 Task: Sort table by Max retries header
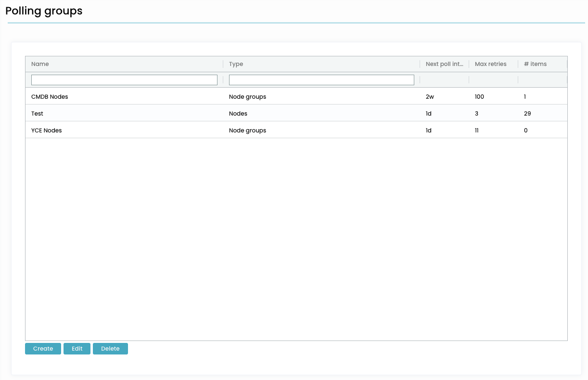[x=490, y=64]
